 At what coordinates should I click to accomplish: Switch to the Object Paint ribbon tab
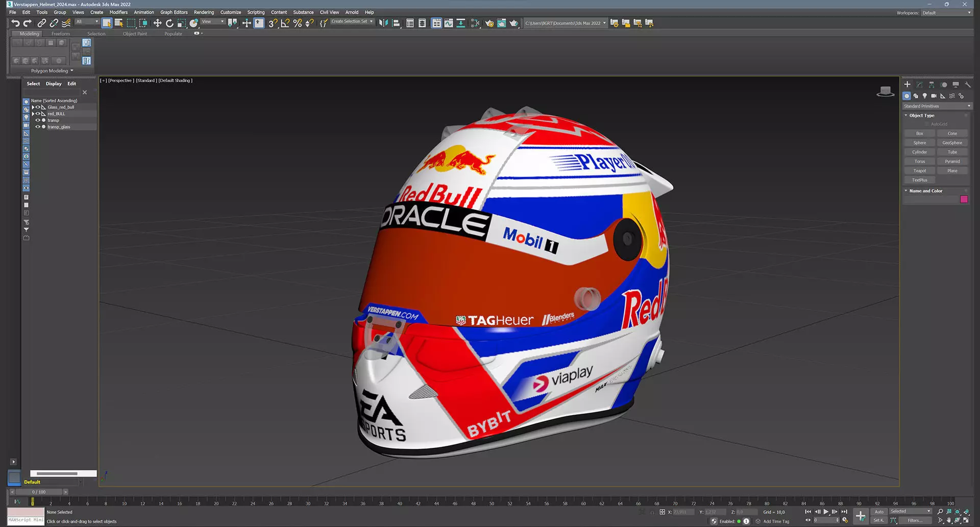(x=135, y=34)
